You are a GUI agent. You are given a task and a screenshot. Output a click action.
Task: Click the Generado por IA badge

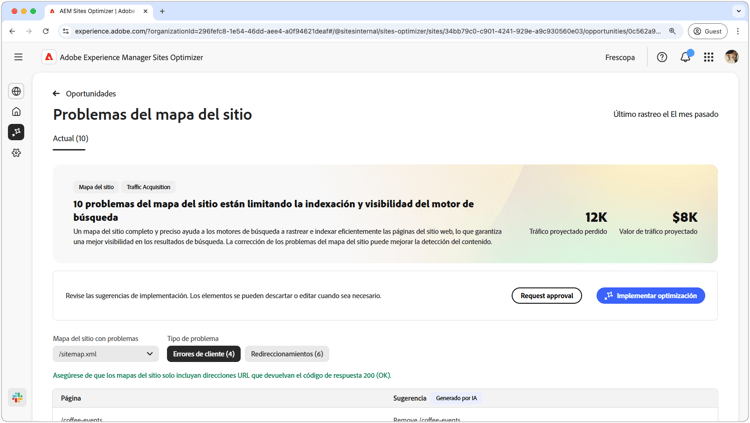tap(456, 398)
